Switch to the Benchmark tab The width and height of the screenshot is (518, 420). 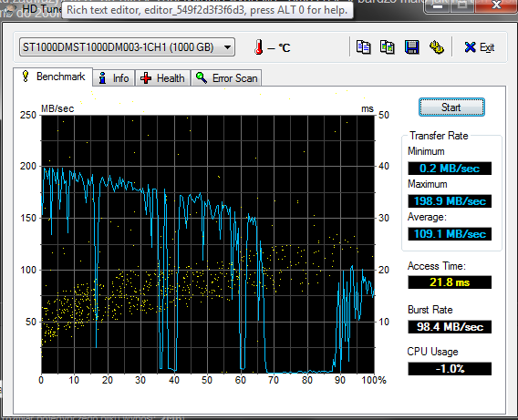tap(53, 77)
